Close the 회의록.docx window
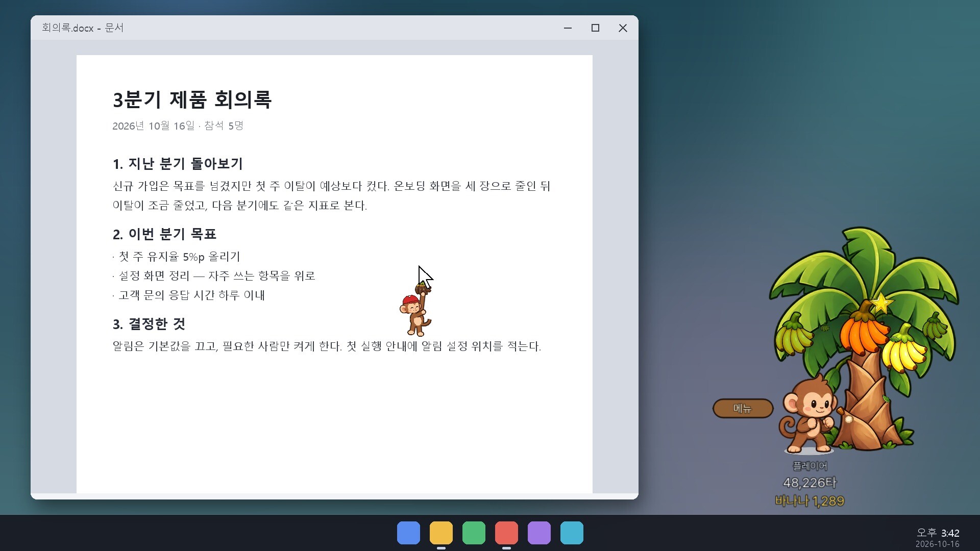This screenshot has width=980, height=551. point(623,28)
